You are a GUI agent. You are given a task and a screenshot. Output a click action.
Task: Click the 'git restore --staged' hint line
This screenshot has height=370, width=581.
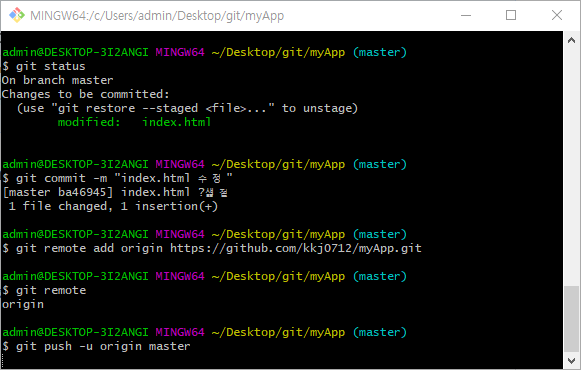click(187, 108)
